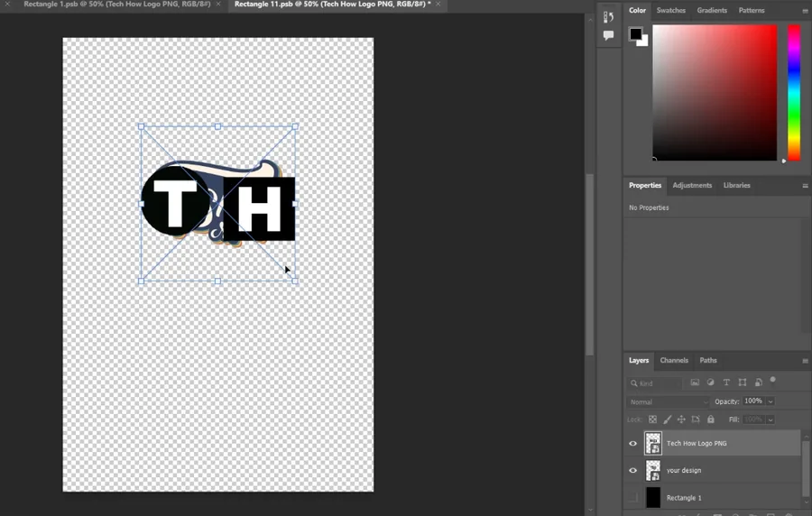Click the bottom-right transform corner handle
This screenshot has width=812, height=516.
tap(295, 281)
